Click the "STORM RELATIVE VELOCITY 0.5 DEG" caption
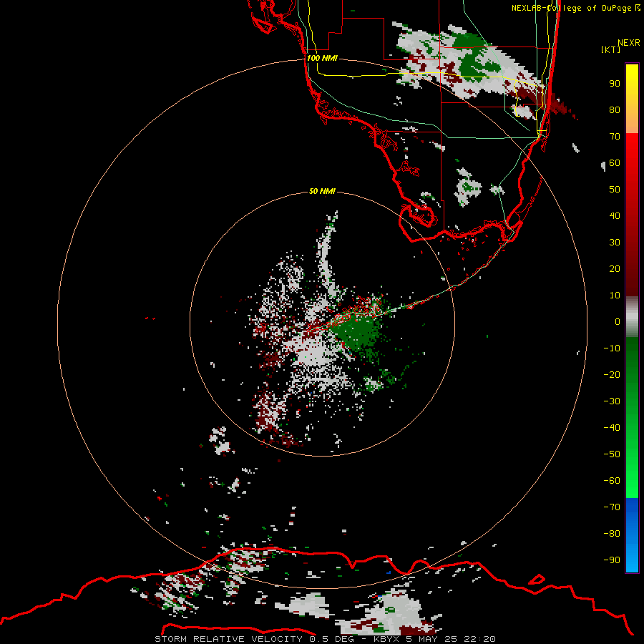Viewport: 644px width, 644px height. pos(254,639)
